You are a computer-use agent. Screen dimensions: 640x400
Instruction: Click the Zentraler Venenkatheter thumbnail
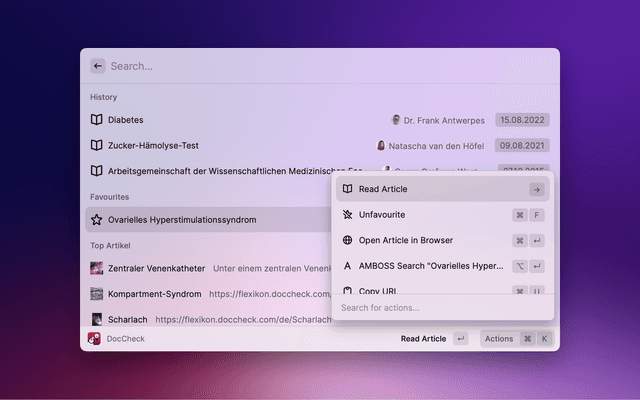pyautogui.click(x=97, y=268)
